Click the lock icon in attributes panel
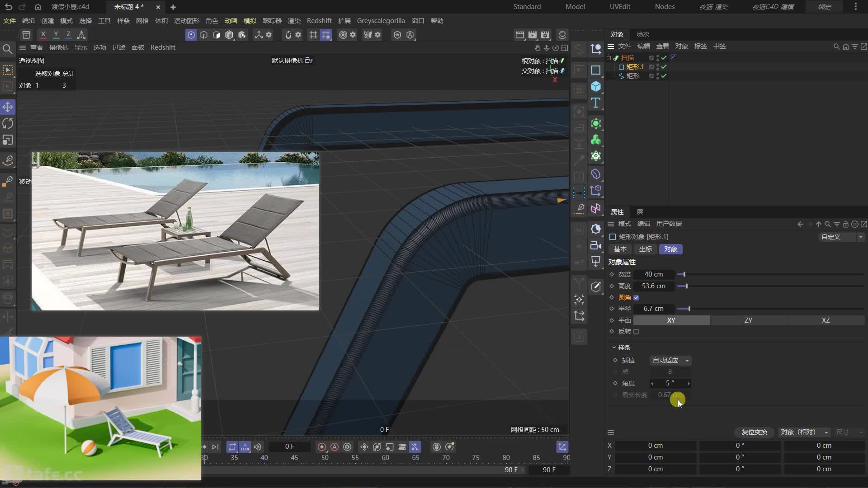This screenshot has width=868, height=488. tap(845, 224)
